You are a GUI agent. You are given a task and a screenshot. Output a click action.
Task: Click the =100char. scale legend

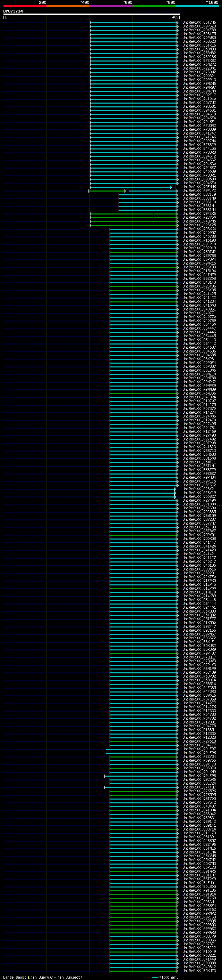coord(165,977)
